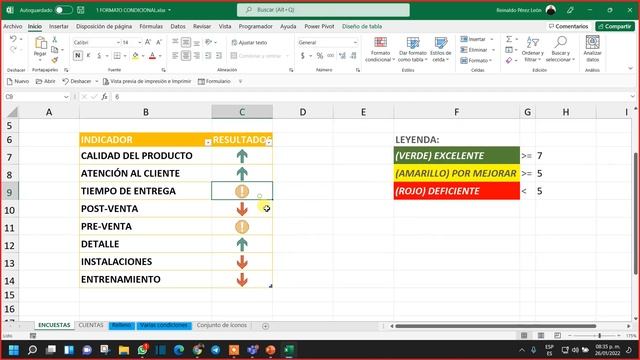Click the Compartir button
Image resolution: width=640 pixels, height=360 pixels.
[615, 26]
